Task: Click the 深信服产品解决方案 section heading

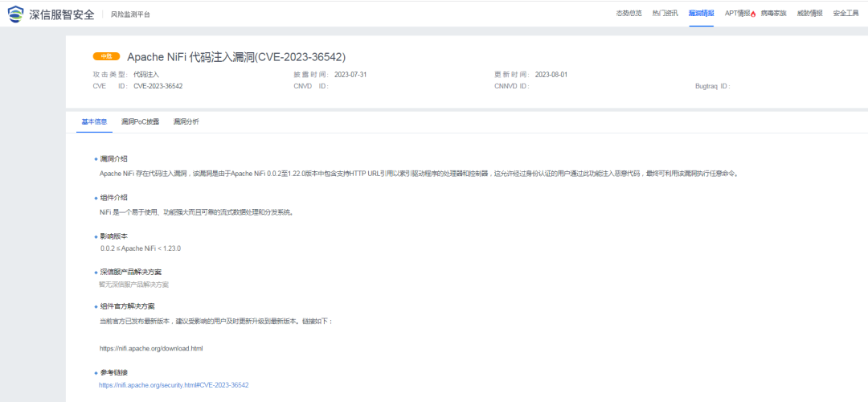Action: [131, 273]
